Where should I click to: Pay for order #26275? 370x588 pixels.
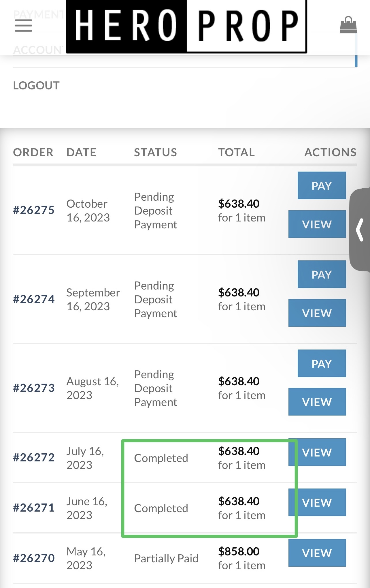tap(322, 185)
